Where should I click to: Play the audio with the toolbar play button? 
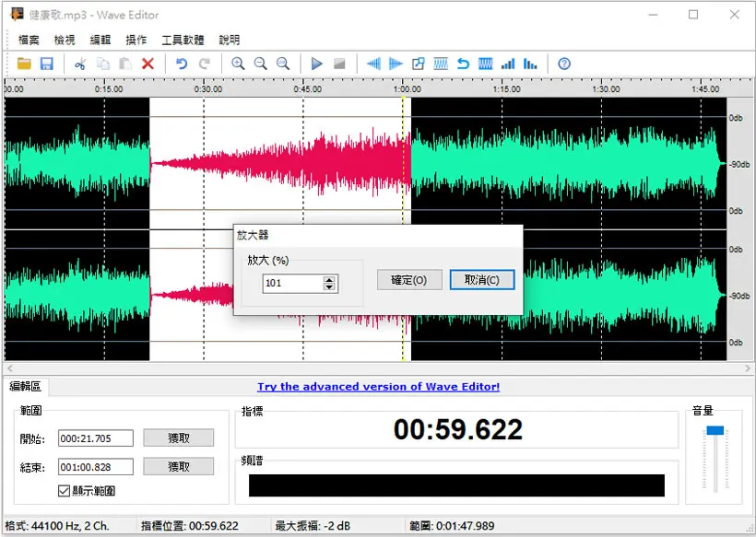[x=317, y=64]
